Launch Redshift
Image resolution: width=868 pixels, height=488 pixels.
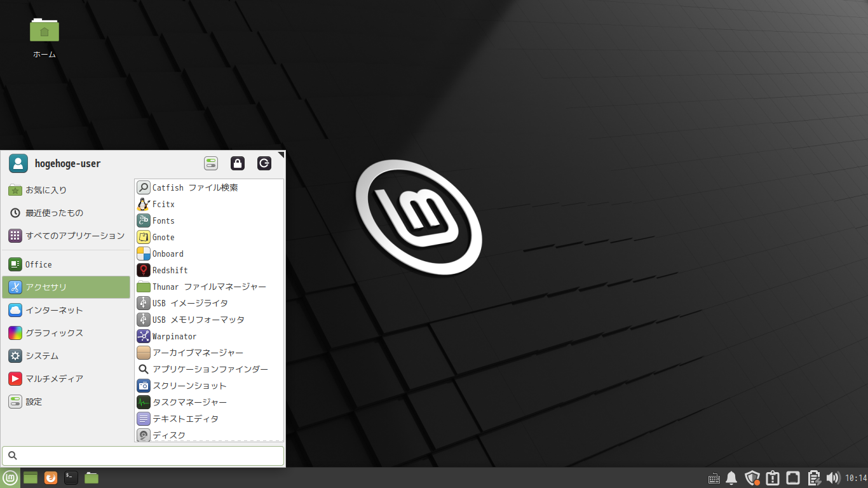pos(209,270)
